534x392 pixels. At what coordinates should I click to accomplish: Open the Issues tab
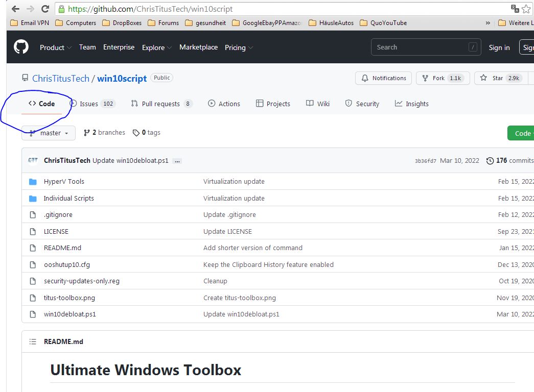[92, 104]
